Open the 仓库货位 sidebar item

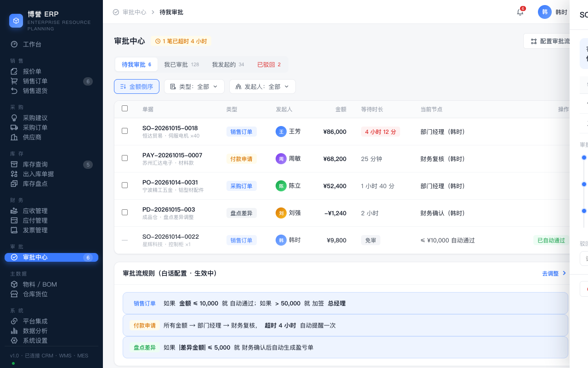[x=51, y=294]
